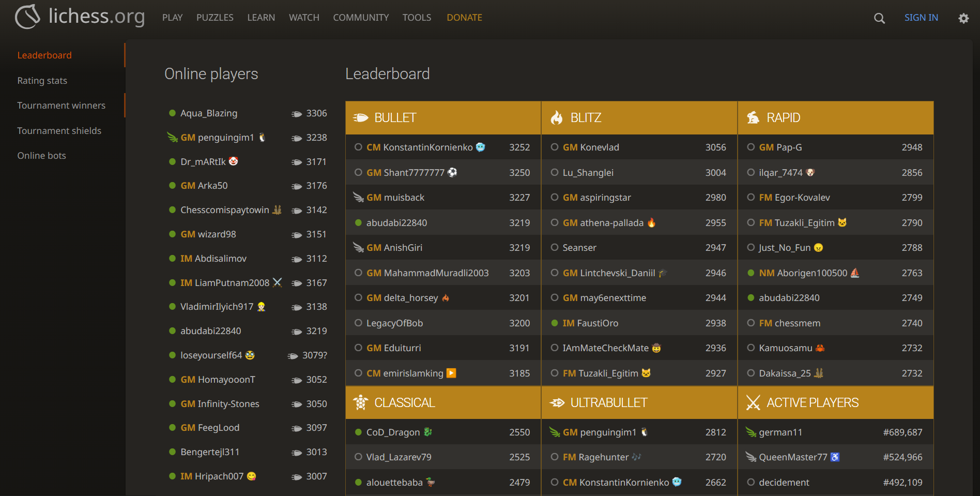Open the ULTRABULLET leaderboard heading
The image size is (980, 496).
tap(608, 403)
